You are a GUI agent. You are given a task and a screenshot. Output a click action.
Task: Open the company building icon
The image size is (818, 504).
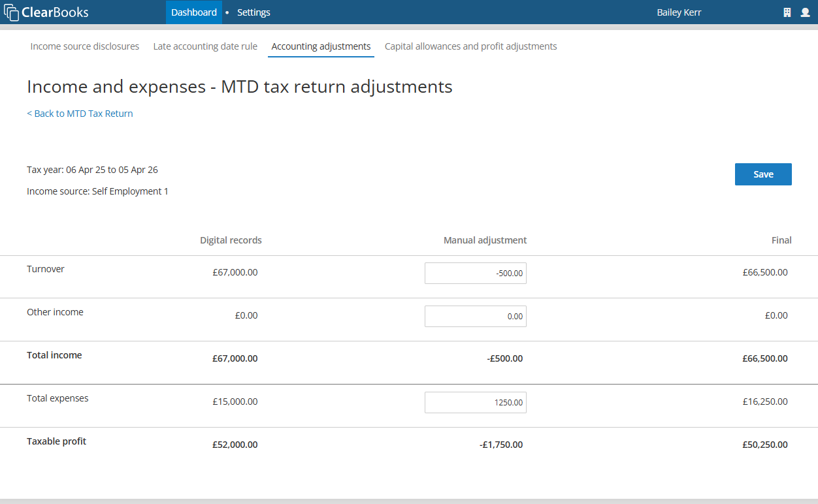tap(787, 12)
